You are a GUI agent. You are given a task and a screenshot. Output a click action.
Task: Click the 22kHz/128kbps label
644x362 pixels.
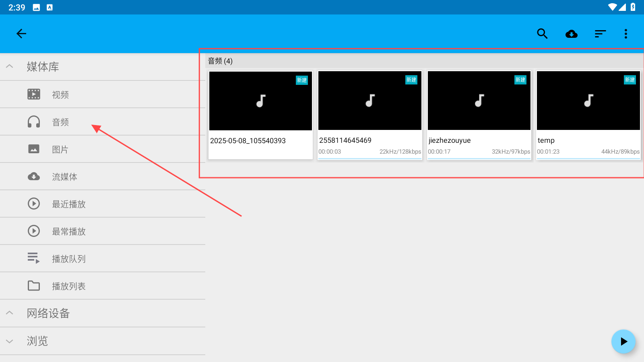pyautogui.click(x=400, y=152)
